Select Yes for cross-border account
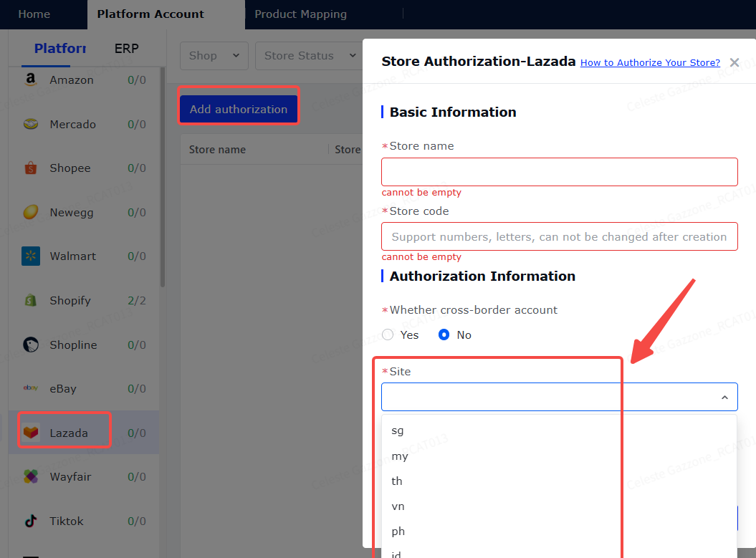 [x=388, y=335]
